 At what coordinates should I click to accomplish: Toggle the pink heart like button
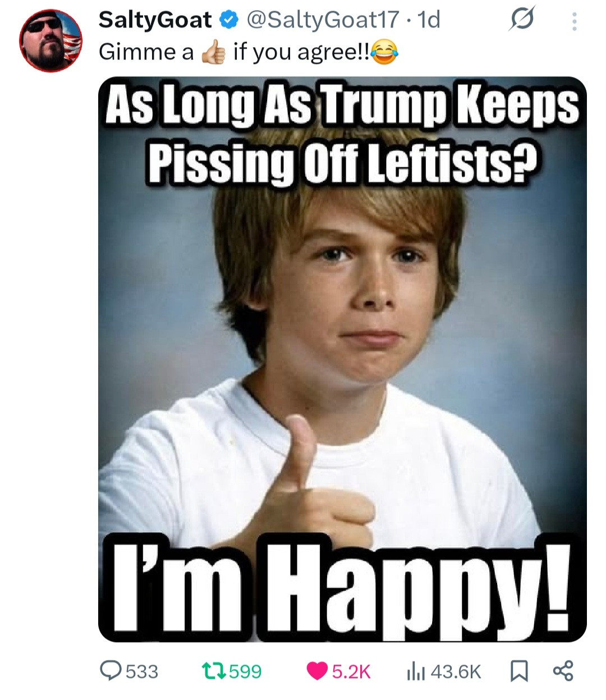tap(317, 671)
